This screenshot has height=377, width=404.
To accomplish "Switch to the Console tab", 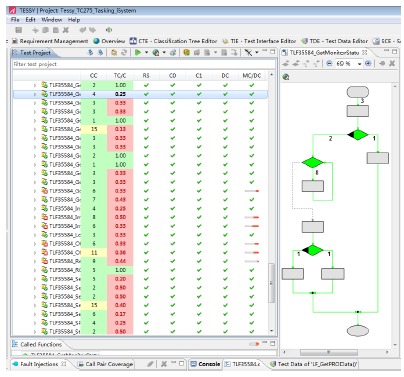I will click(x=205, y=364).
